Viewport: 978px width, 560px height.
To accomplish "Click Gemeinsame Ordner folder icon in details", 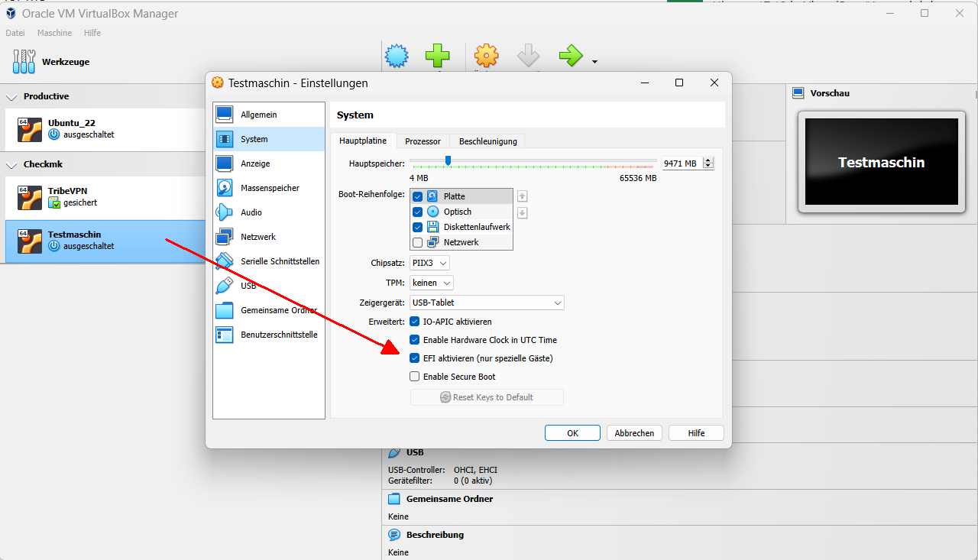I will [x=394, y=499].
